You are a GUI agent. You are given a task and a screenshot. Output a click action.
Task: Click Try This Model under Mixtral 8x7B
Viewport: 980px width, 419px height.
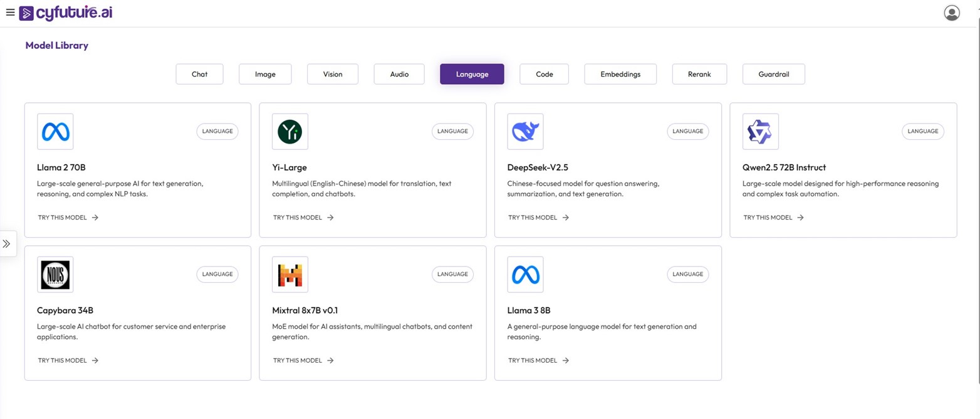tap(303, 361)
